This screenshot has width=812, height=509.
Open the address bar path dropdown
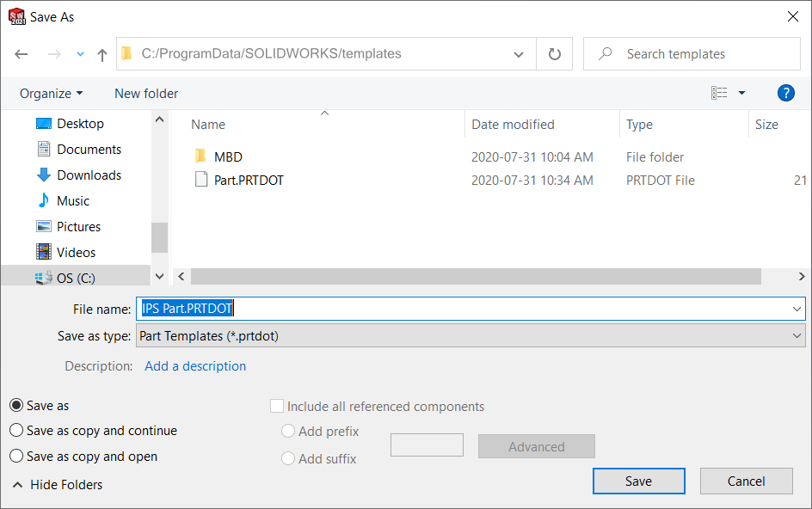point(519,54)
